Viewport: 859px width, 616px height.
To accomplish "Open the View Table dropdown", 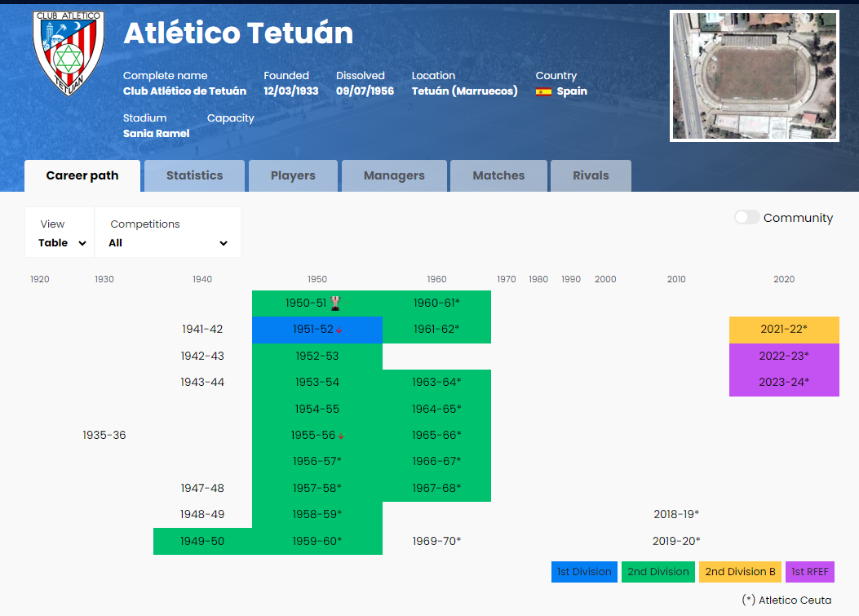I will pyautogui.click(x=60, y=233).
